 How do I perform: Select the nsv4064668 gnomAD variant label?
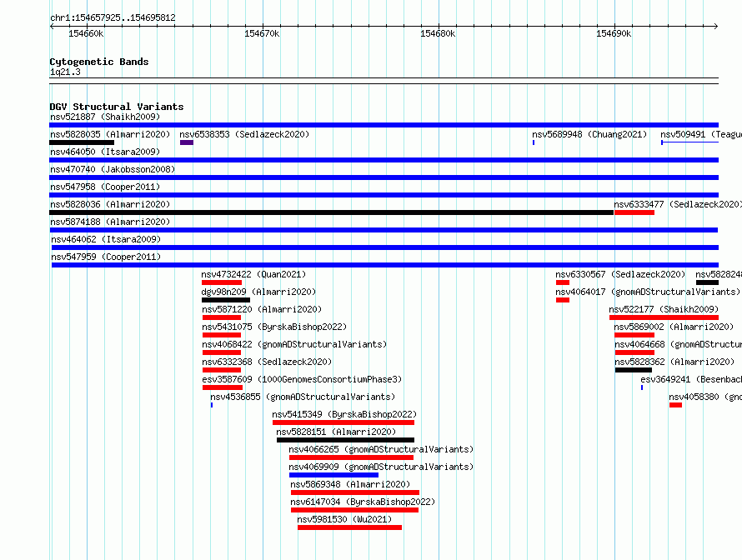pos(678,344)
